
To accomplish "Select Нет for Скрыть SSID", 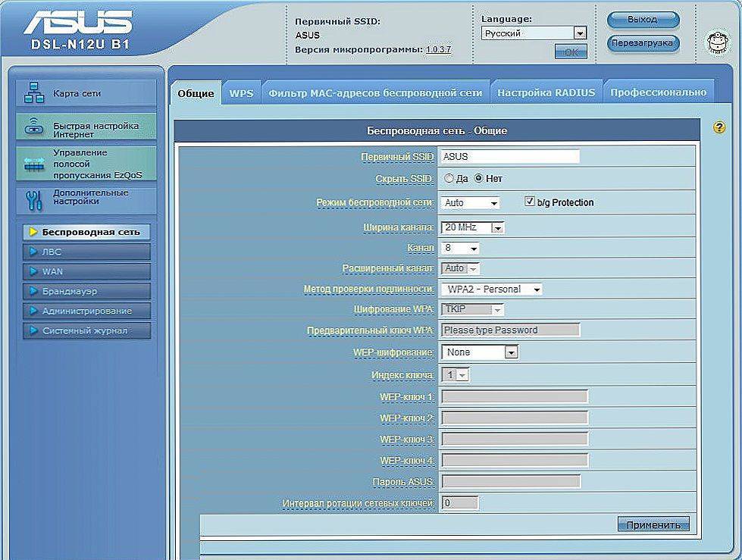I will [478, 179].
